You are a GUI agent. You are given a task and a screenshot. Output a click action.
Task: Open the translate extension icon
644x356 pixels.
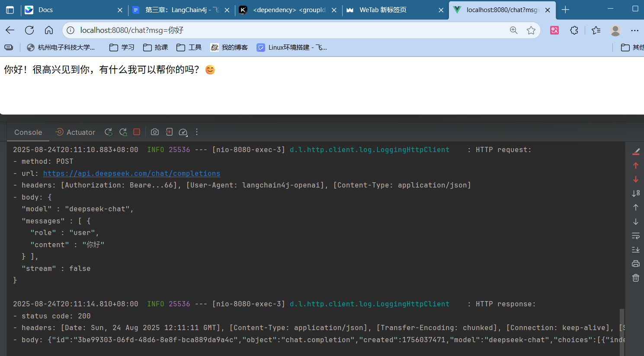point(554,30)
